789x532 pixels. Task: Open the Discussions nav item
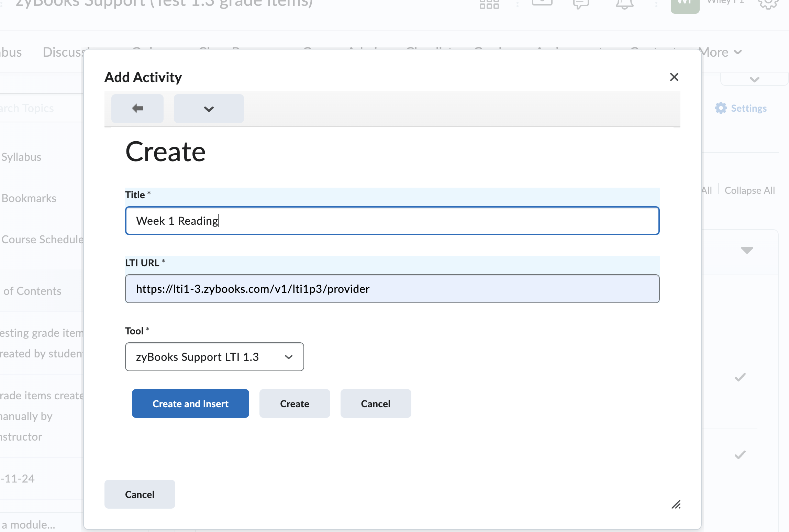63,52
